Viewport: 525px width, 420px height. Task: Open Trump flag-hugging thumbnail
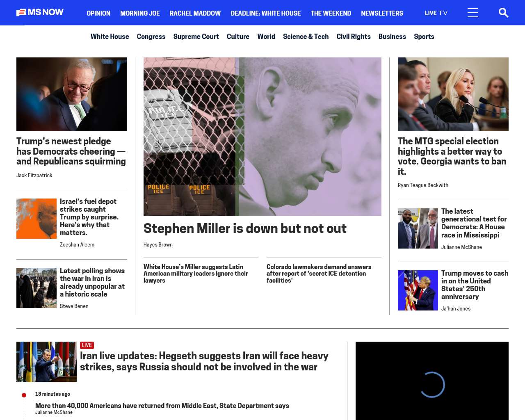pyautogui.click(x=418, y=290)
